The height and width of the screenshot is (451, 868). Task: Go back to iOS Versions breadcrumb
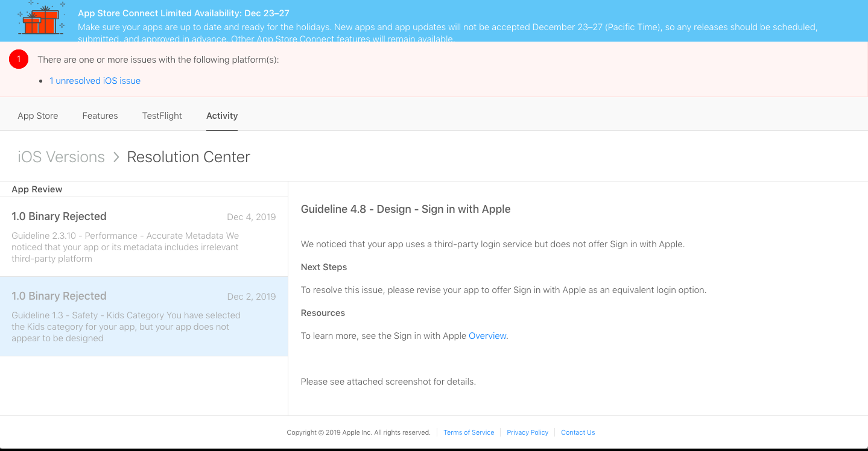click(61, 157)
